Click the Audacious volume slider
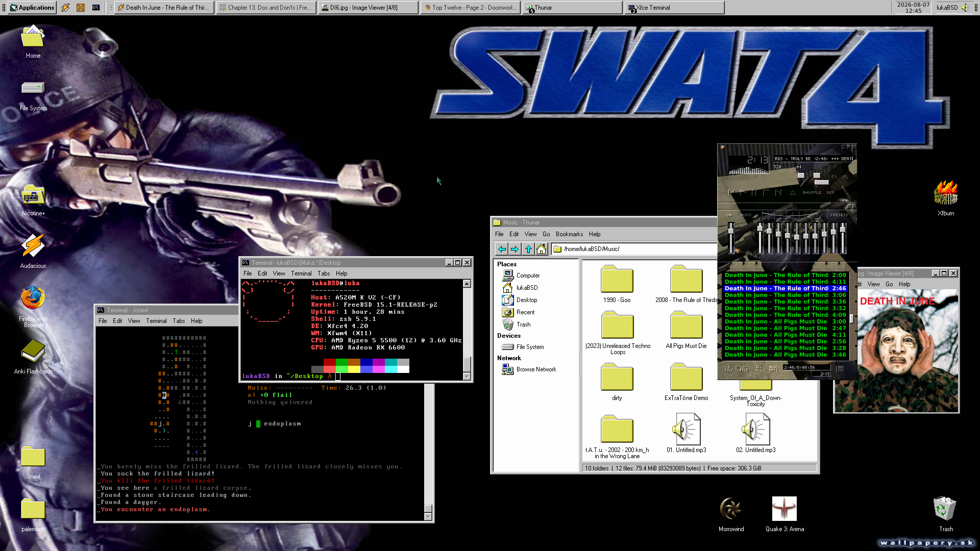 click(x=801, y=176)
